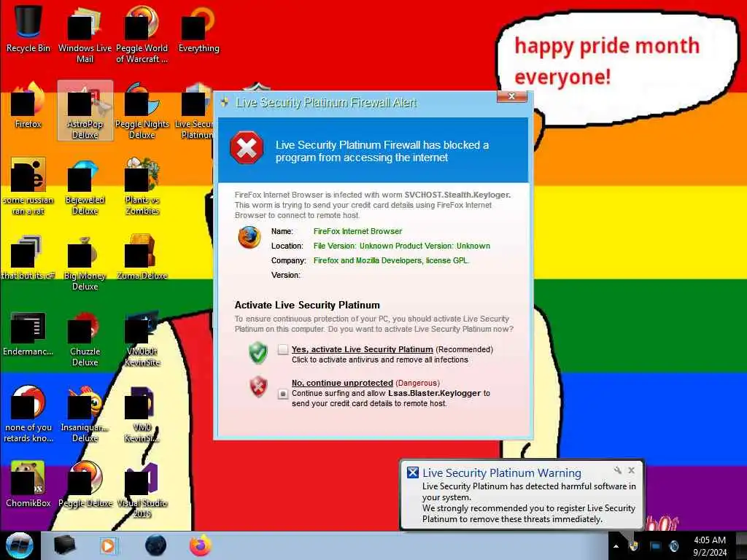Click the Show desktop button
The image size is (747, 560).
742,546
